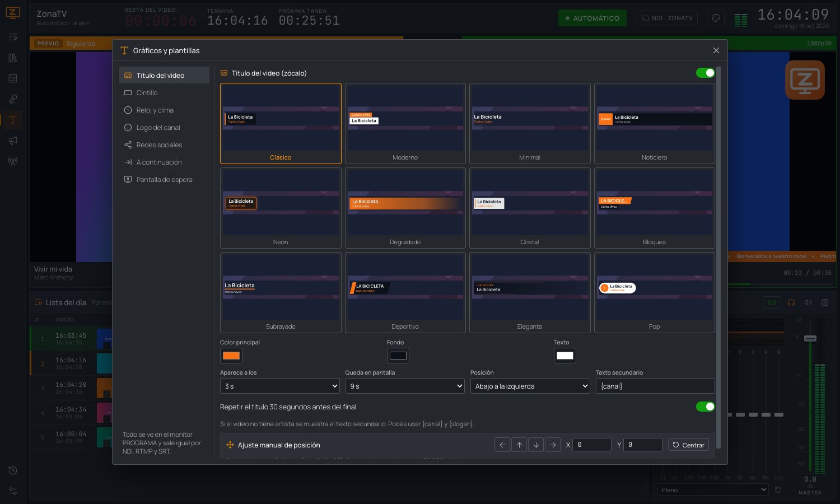Click the microphone icon in the left sidebar

pyautogui.click(x=13, y=99)
